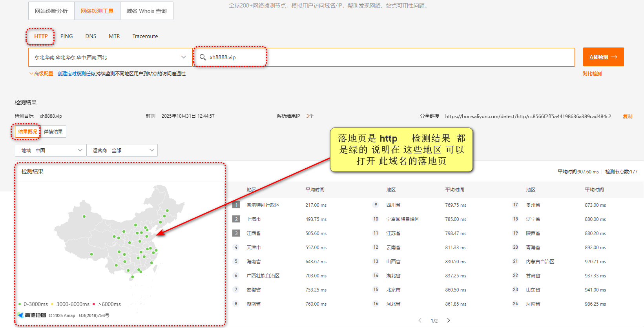Switch to the PING tab
This screenshot has height=328, width=644.
click(67, 36)
